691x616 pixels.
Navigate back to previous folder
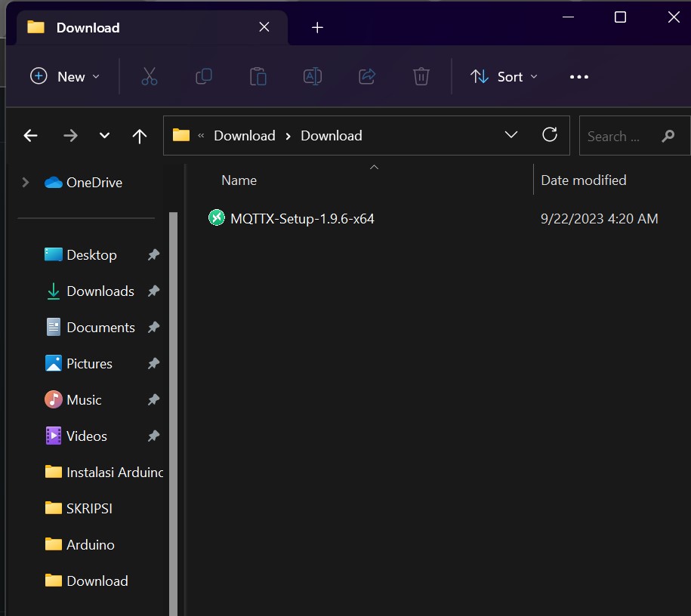pos(30,136)
